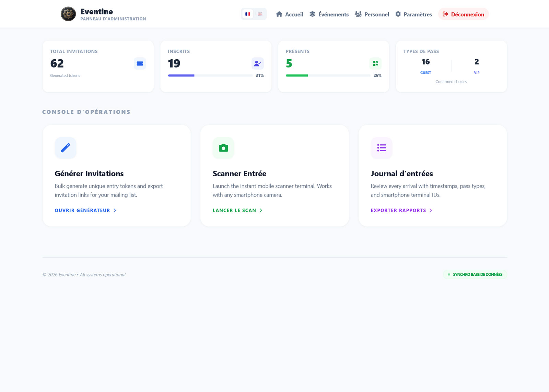
Task: Click the camera icon above Scanner Entrée
Action: tap(223, 148)
